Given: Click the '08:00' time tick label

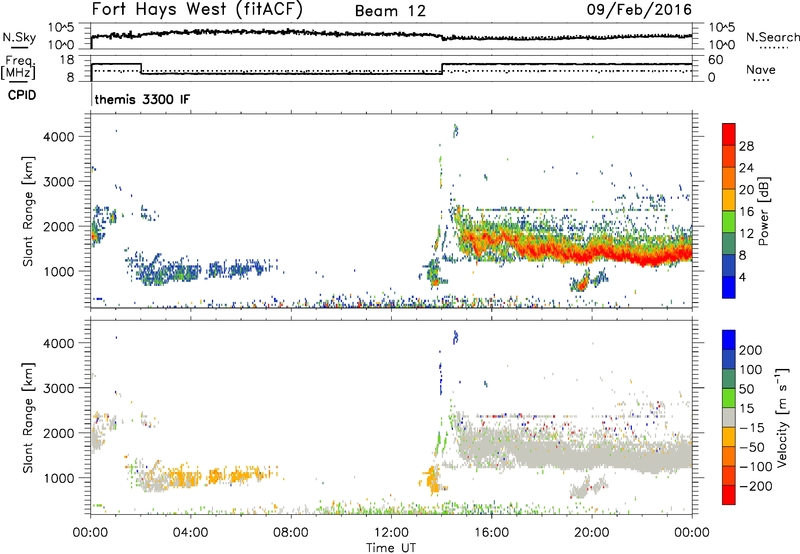Looking at the screenshot, I should 291,533.
